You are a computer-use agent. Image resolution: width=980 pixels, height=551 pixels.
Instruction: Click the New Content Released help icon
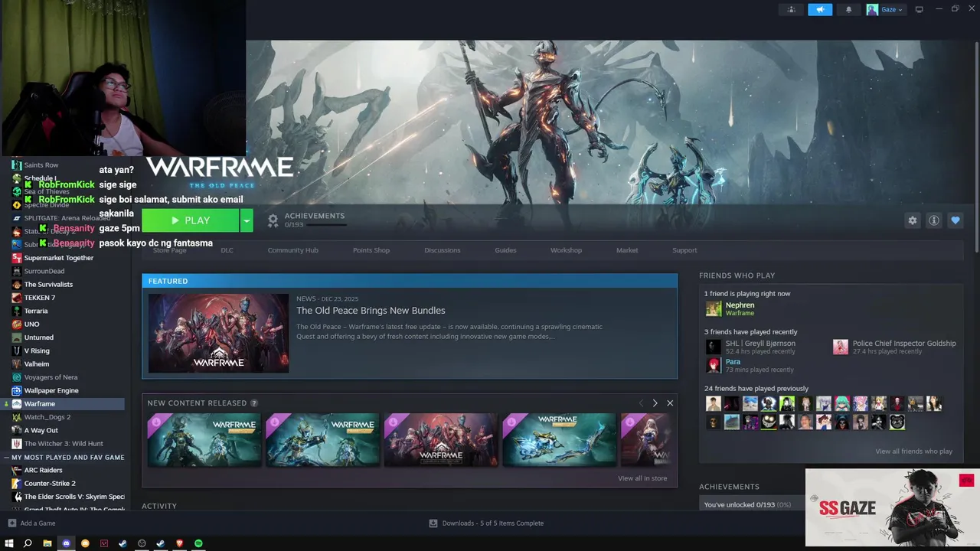point(254,403)
